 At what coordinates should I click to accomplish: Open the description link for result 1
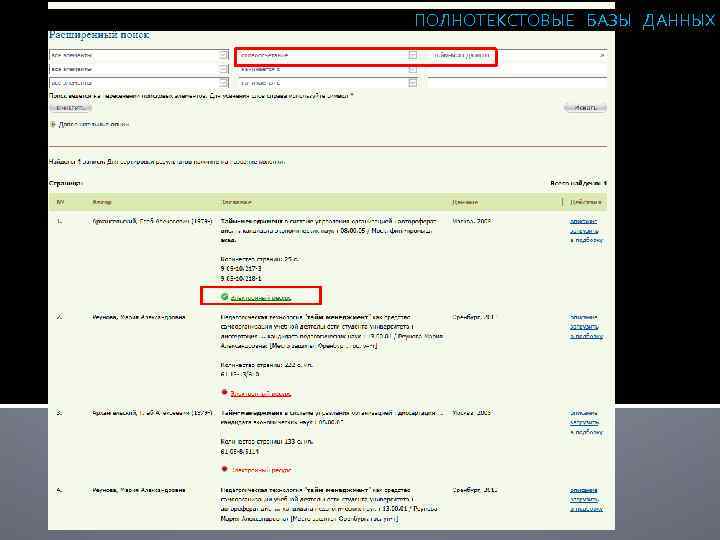(x=584, y=221)
